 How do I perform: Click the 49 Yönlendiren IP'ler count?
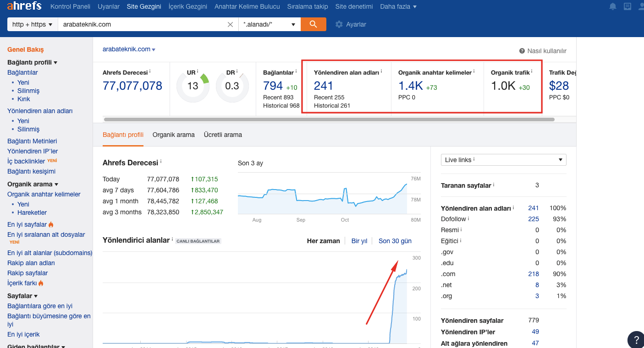535,332
